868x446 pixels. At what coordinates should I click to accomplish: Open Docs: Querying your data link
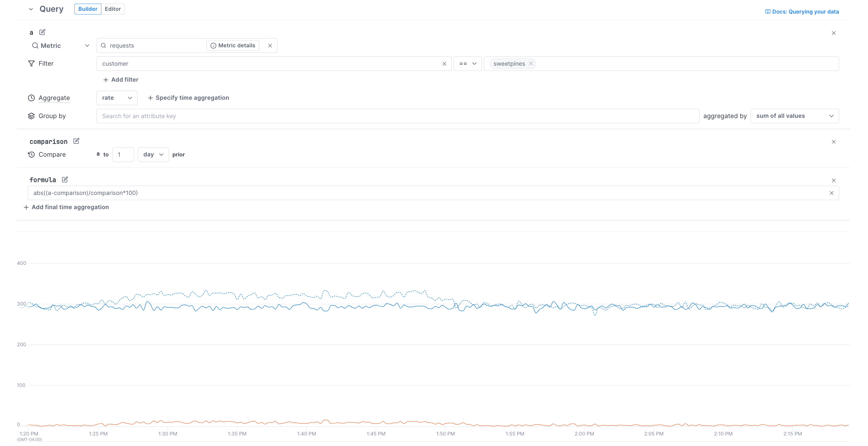pyautogui.click(x=802, y=11)
